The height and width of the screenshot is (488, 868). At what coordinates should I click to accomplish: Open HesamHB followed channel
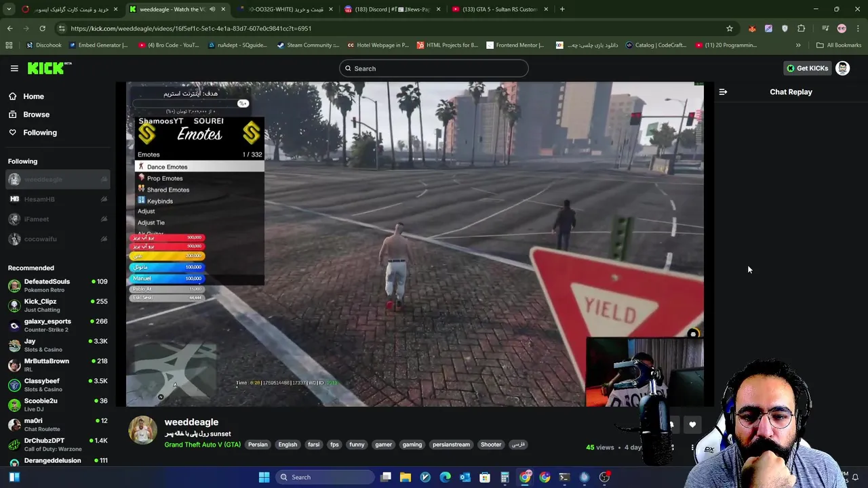click(x=58, y=199)
